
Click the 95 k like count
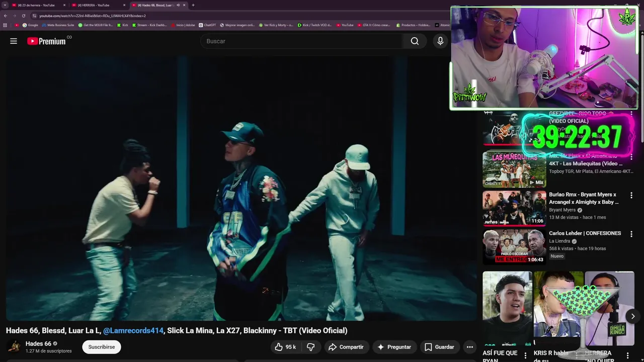[x=291, y=347]
